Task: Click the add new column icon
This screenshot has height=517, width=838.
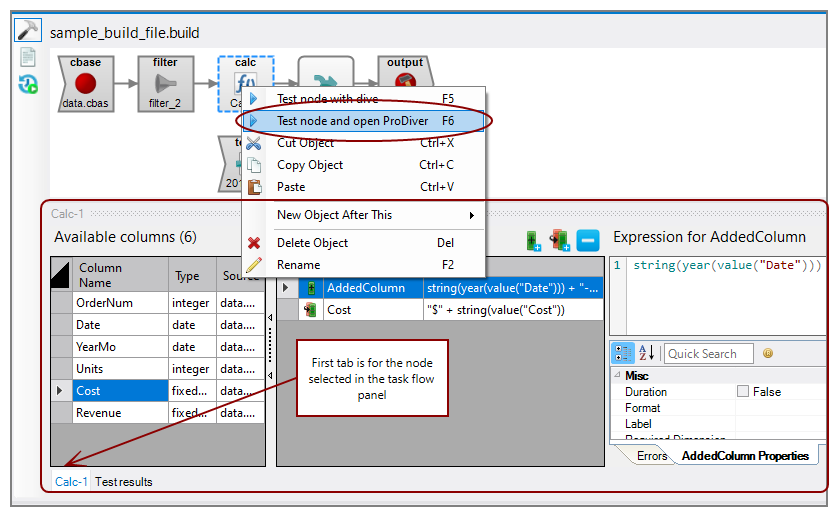Action: click(533, 239)
